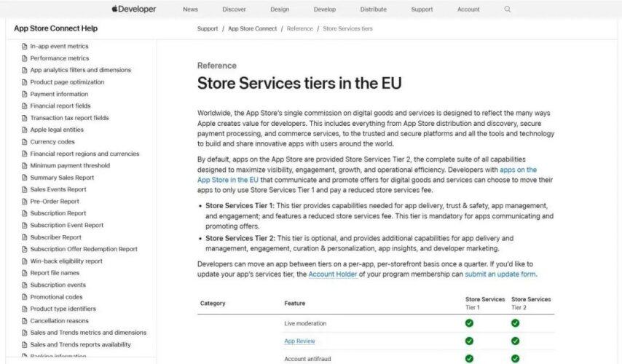The image size is (622, 364).
Task: Click document icon beside Promotional codes
Action: [25, 297]
